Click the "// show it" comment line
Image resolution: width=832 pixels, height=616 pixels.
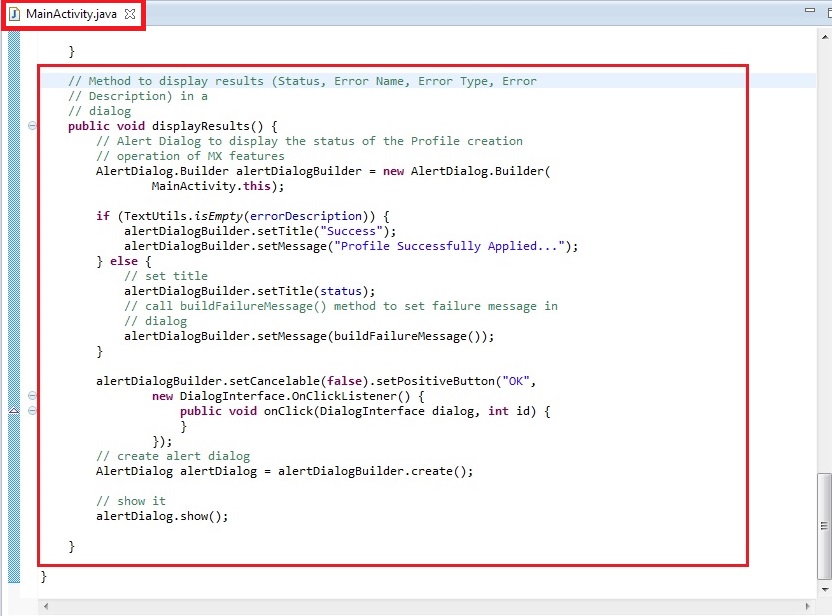131,501
